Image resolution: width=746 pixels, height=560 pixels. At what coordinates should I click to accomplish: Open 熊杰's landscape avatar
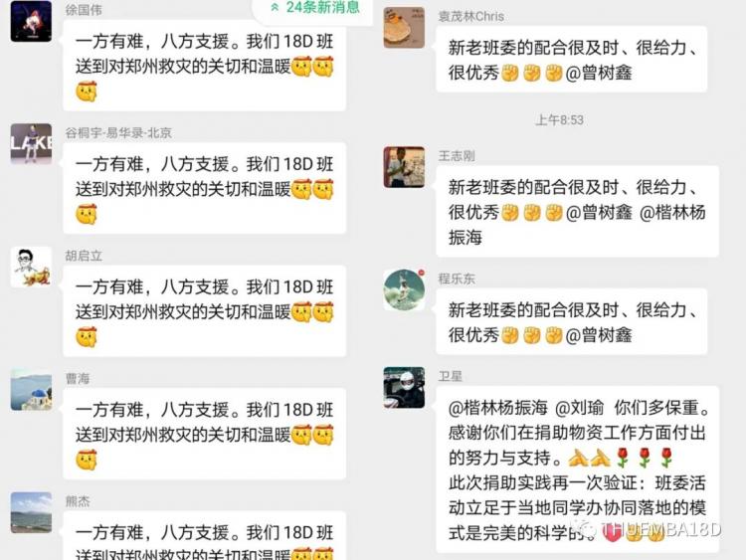click(x=31, y=512)
